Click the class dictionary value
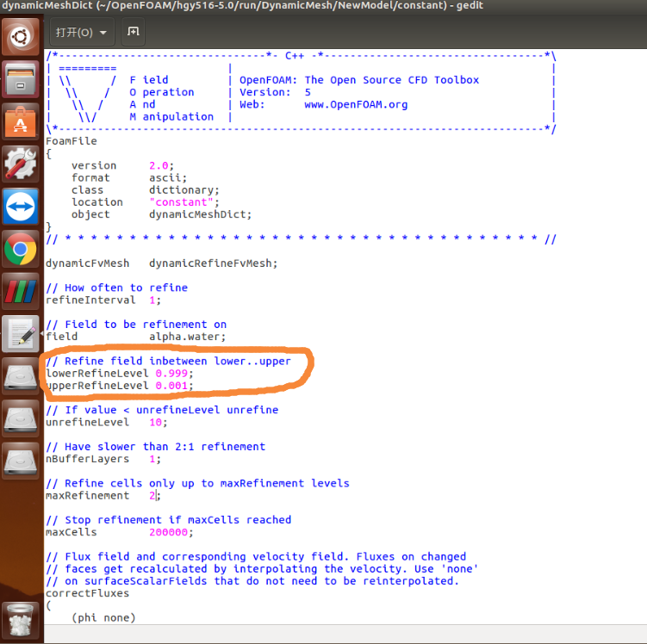 click(x=181, y=190)
